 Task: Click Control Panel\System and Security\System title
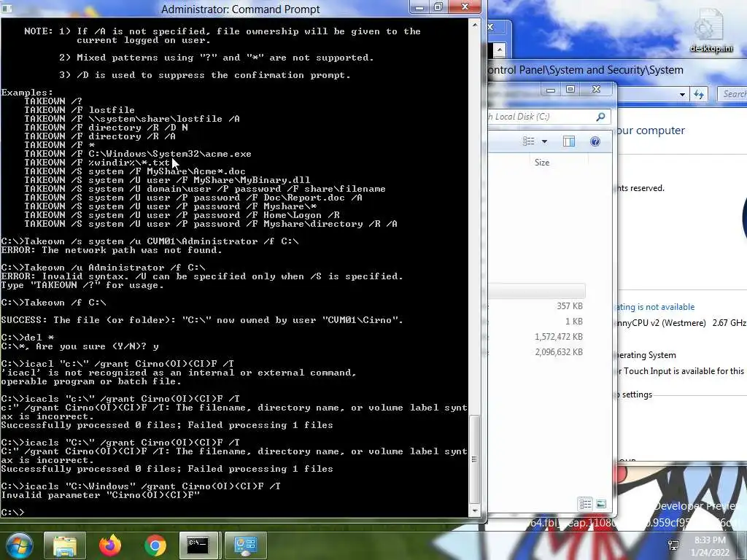(x=586, y=70)
